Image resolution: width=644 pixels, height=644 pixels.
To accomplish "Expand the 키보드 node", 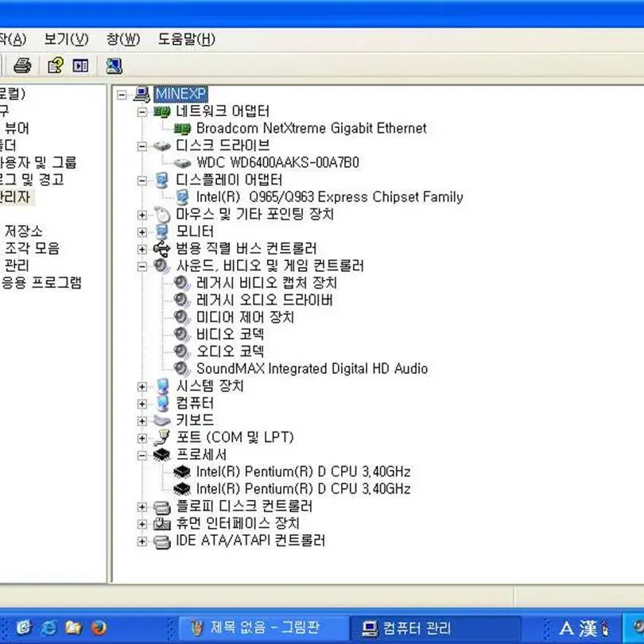I will pos(142,421).
